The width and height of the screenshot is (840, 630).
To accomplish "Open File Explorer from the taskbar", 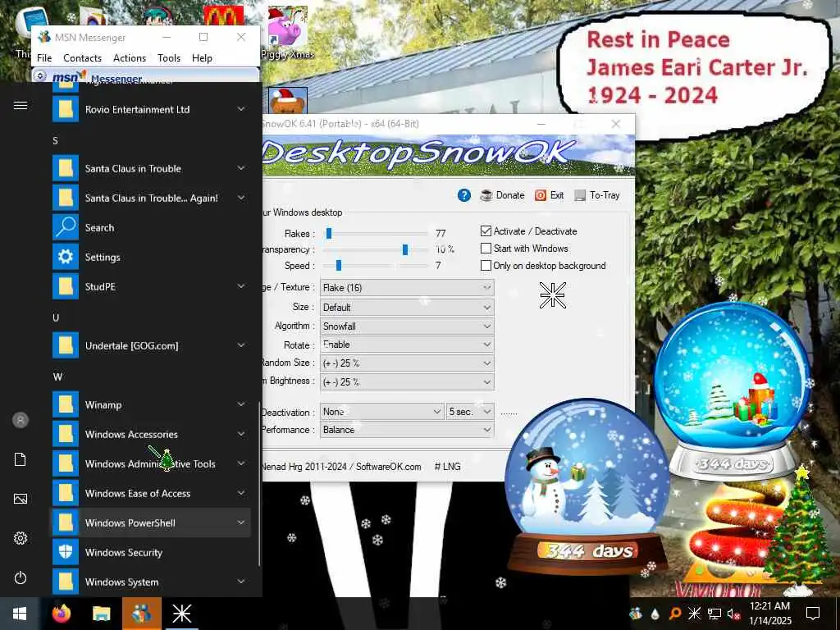I will [101, 614].
